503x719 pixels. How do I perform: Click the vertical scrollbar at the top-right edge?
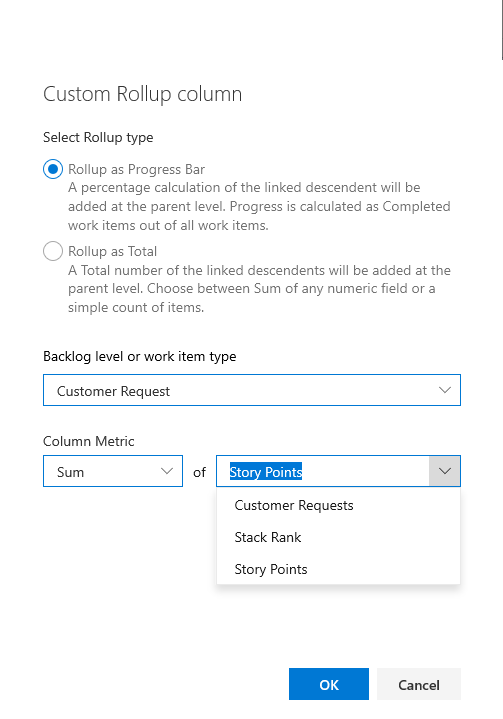(502, 30)
